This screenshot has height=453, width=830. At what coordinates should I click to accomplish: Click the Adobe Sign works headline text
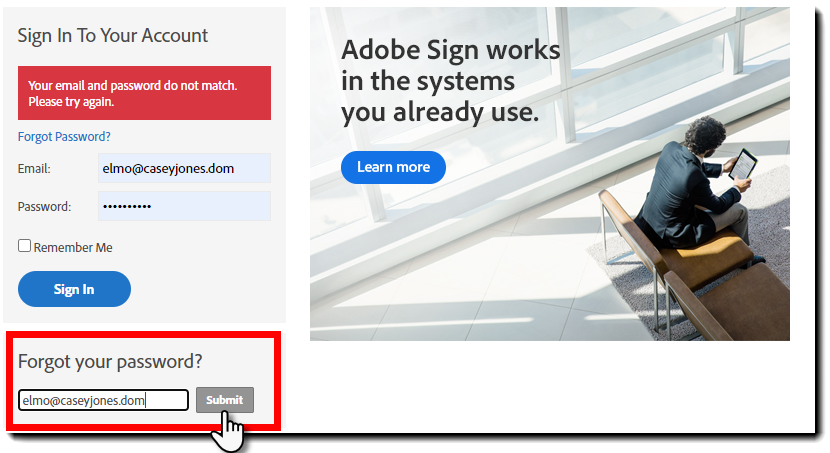(x=450, y=81)
